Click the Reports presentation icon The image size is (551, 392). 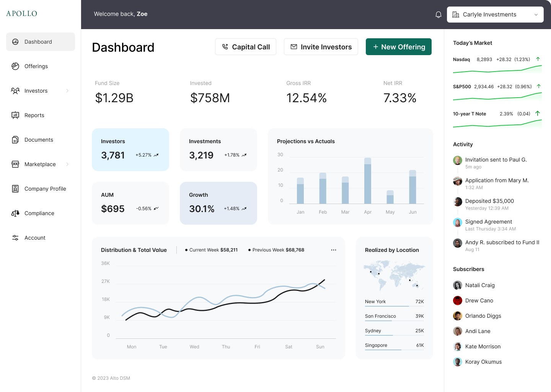(15, 115)
